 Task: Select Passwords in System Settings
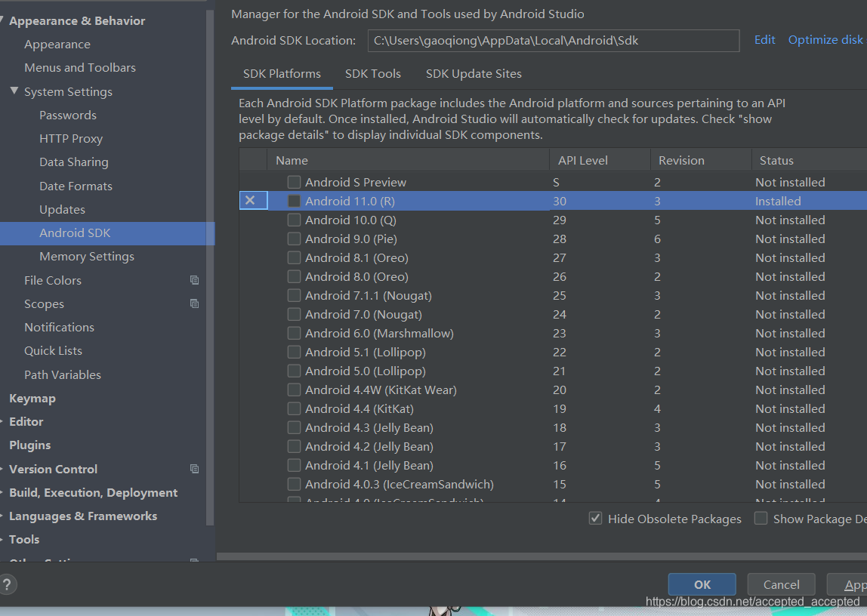pos(68,115)
